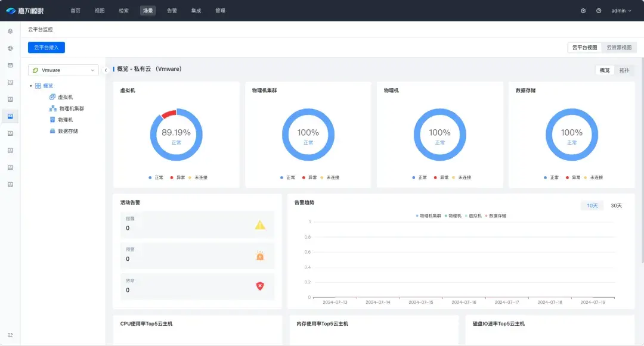
Task: Click the vertical scrollbar on the right
Action: [642, 160]
